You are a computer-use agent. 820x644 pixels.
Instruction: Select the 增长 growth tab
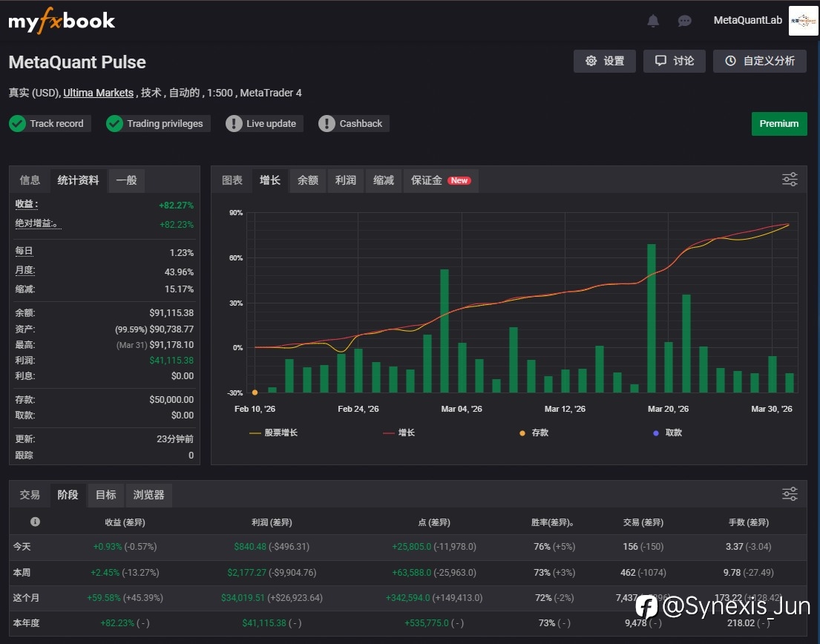coord(270,180)
